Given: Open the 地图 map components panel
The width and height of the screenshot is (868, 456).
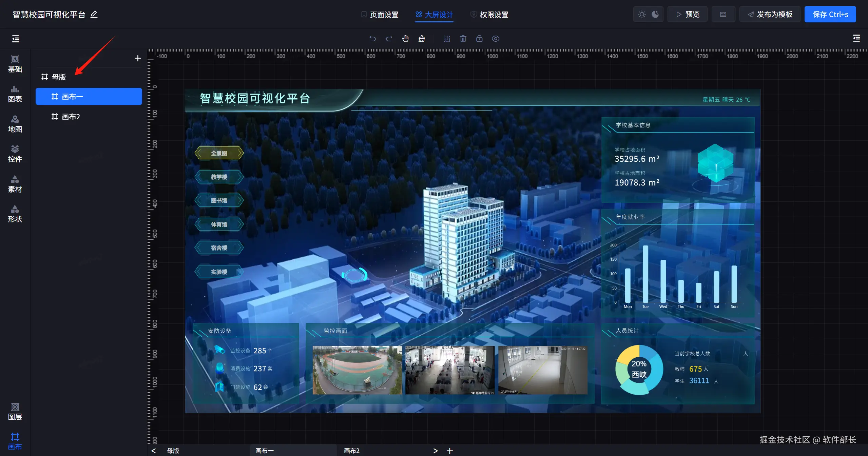Looking at the screenshot, I should 15,124.
